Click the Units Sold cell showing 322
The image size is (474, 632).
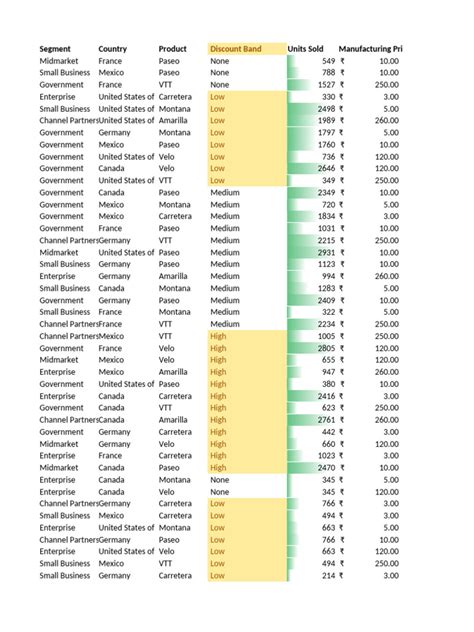(x=312, y=312)
